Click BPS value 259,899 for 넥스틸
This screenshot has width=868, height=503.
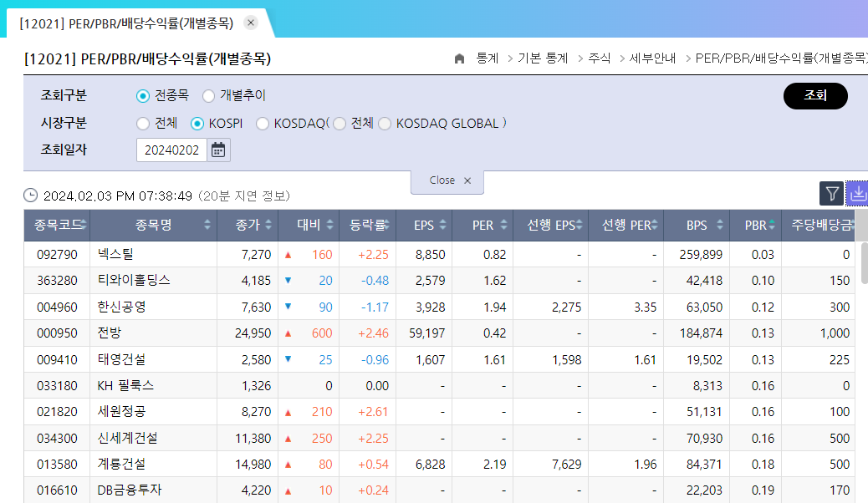(x=701, y=255)
